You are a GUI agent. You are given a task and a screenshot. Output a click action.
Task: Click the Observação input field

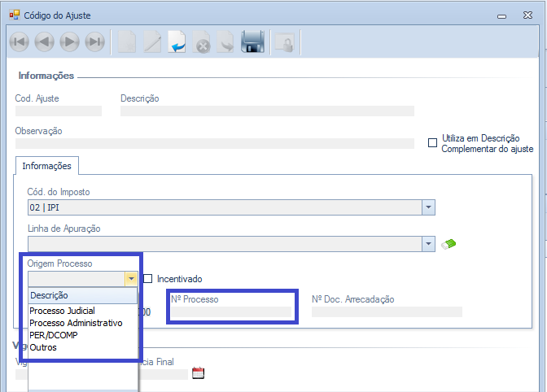tap(215, 144)
